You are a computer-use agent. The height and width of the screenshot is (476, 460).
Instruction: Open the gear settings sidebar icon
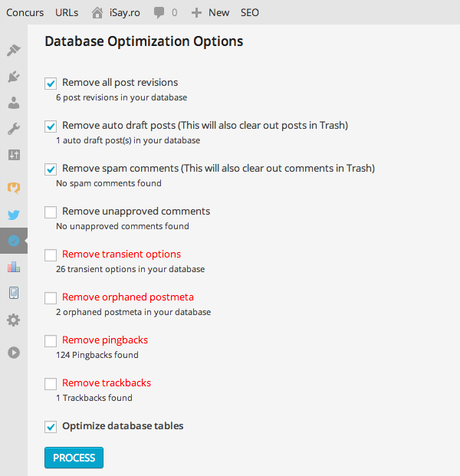[14, 320]
